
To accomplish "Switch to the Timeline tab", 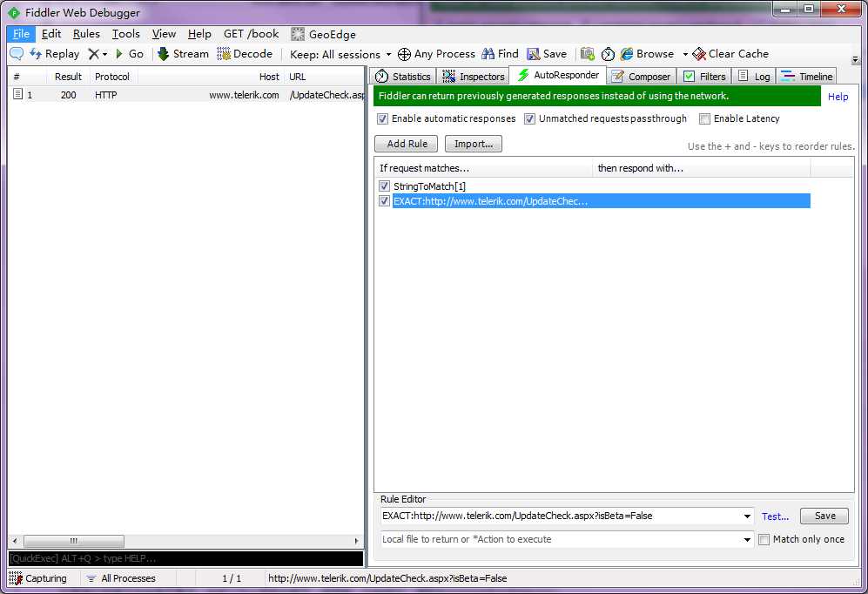I will click(x=806, y=77).
